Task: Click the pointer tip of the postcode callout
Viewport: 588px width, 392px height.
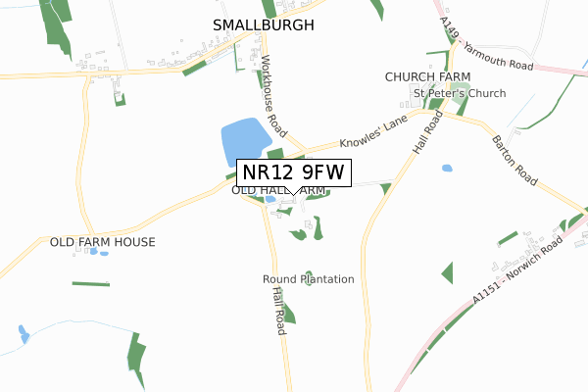Action: click(x=293, y=195)
